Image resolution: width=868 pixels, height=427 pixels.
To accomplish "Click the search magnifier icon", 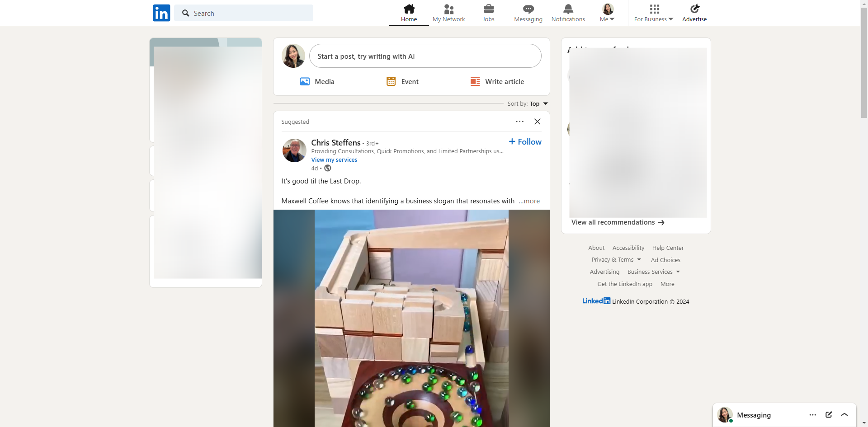I will [x=185, y=13].
